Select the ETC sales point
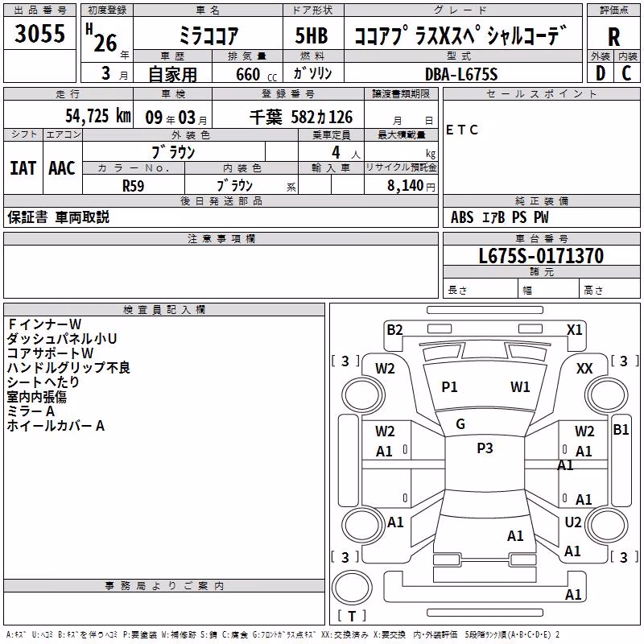 461,130
